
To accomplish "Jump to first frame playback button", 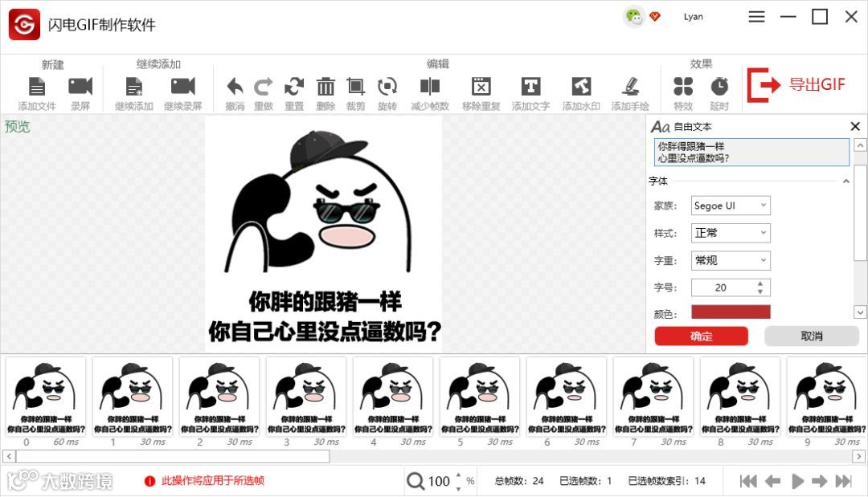I will [748, 481].
